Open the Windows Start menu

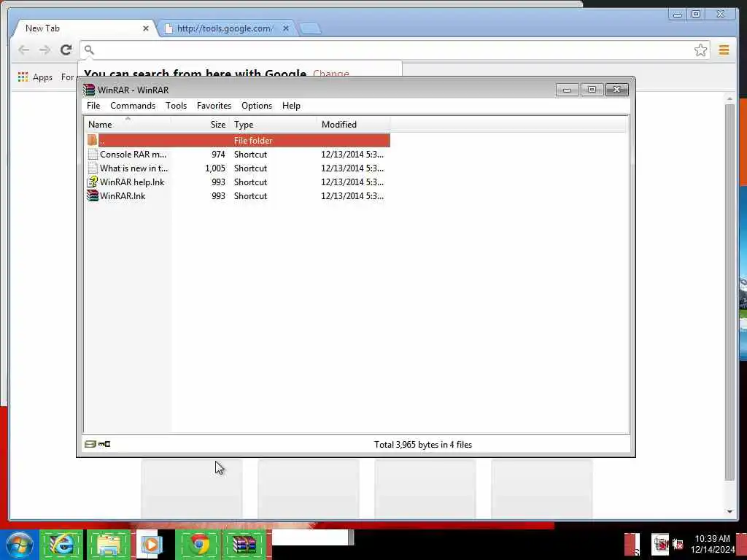(x=19, y=544)
